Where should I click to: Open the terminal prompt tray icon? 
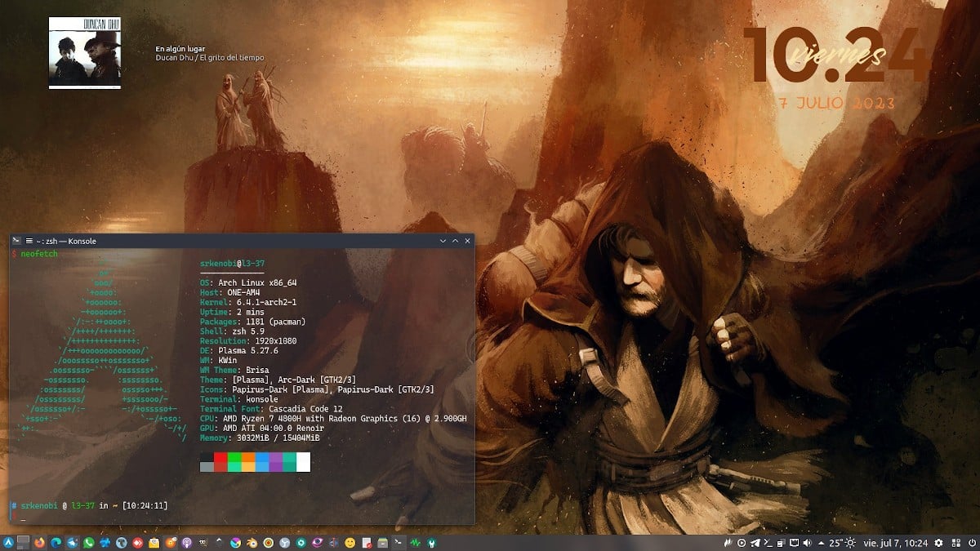tap(768, 543)
